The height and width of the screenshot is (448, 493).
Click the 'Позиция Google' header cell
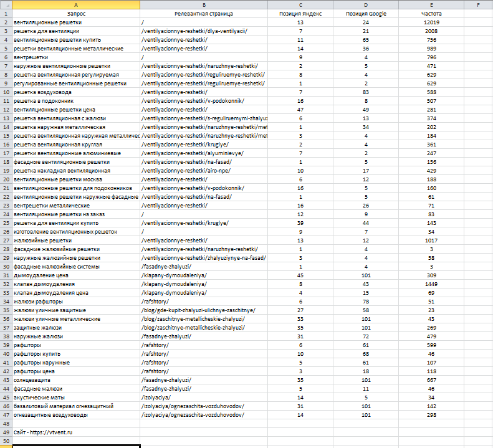coord(366,14)
